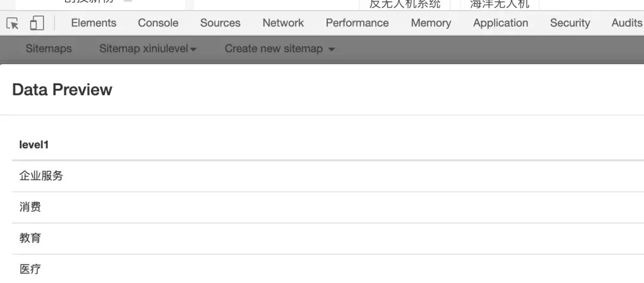644x283 pixels.
Task: Select the Network tab
Action: click(283, 23)
